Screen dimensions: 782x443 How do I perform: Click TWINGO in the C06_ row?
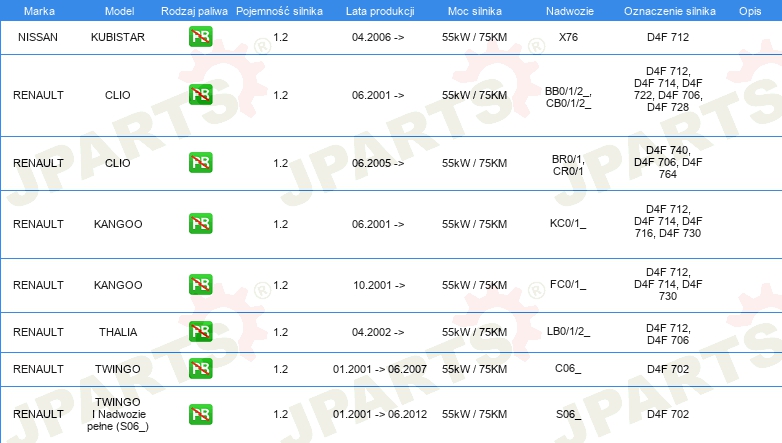click(118, 369)
